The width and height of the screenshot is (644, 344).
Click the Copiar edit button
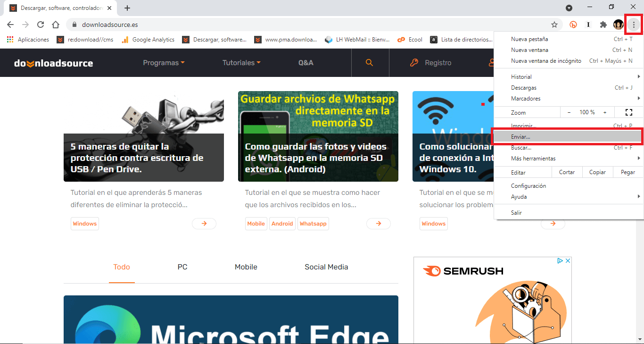[597, 172]
